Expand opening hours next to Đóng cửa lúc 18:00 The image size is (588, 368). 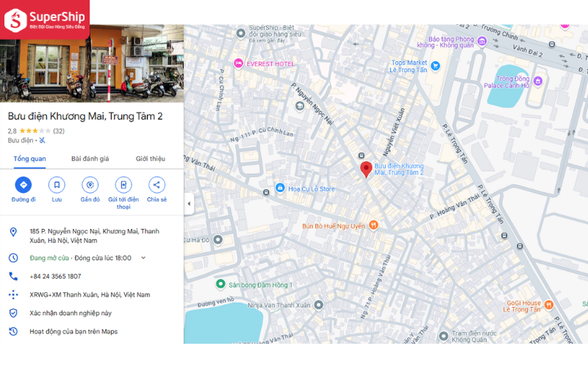click(x=143, y=258)
